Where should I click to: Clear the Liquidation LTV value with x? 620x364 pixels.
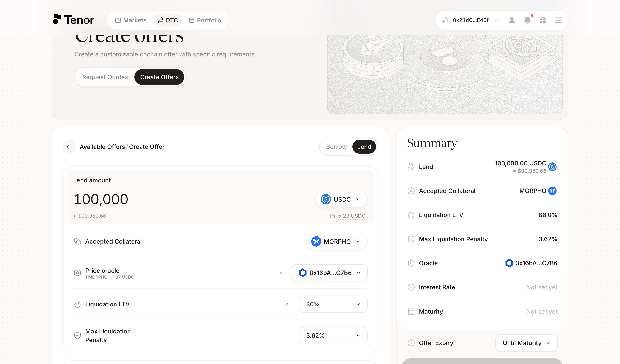(x=287, y=304)
